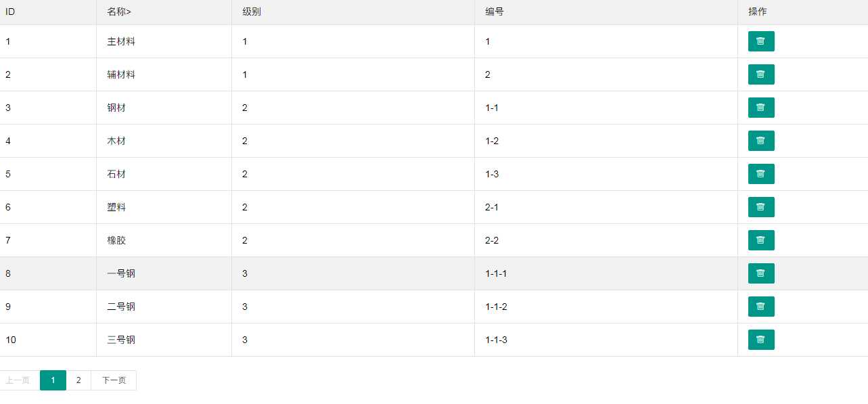Click the delete icon in the 石材 row
The width and height of the screenshot is (868, 404).
click(761, 174)
